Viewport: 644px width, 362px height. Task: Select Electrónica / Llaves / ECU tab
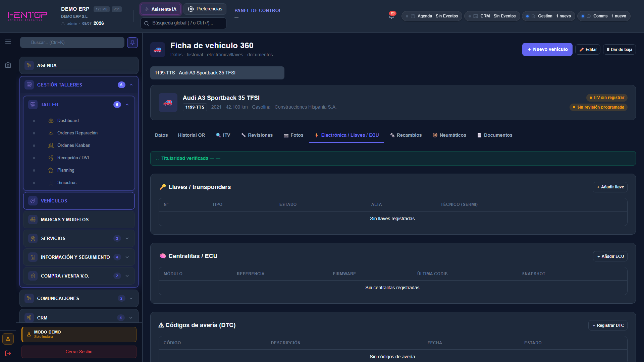coord(346,135)
